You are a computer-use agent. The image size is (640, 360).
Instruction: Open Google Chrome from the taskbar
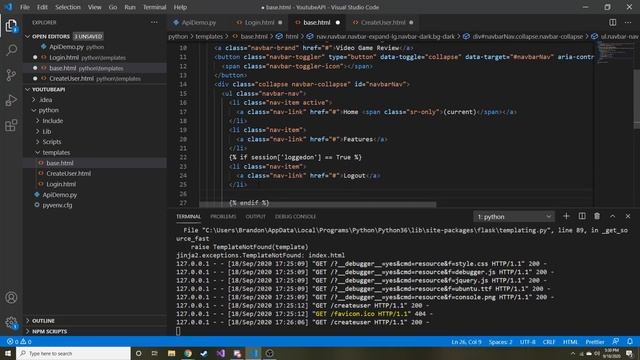click(188, 353)
